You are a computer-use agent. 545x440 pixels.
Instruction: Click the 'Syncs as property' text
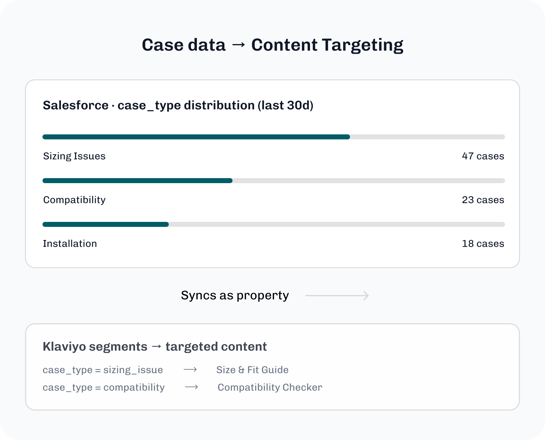click(x=235, y=295)
